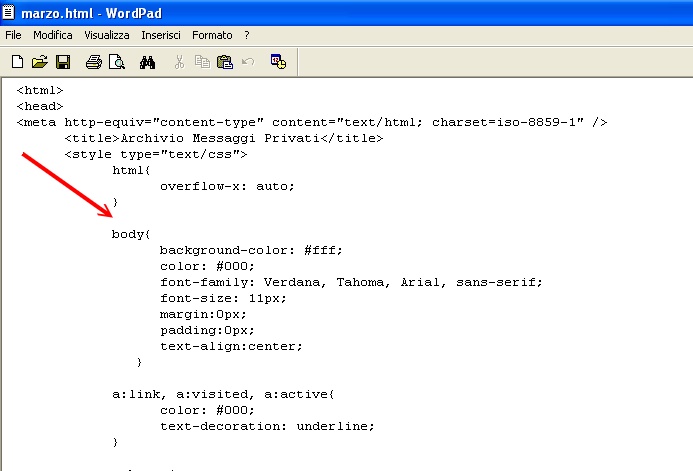The image size is (693, 471).
Task: Save the file using floppy disk icon
Action: [62, 62]
